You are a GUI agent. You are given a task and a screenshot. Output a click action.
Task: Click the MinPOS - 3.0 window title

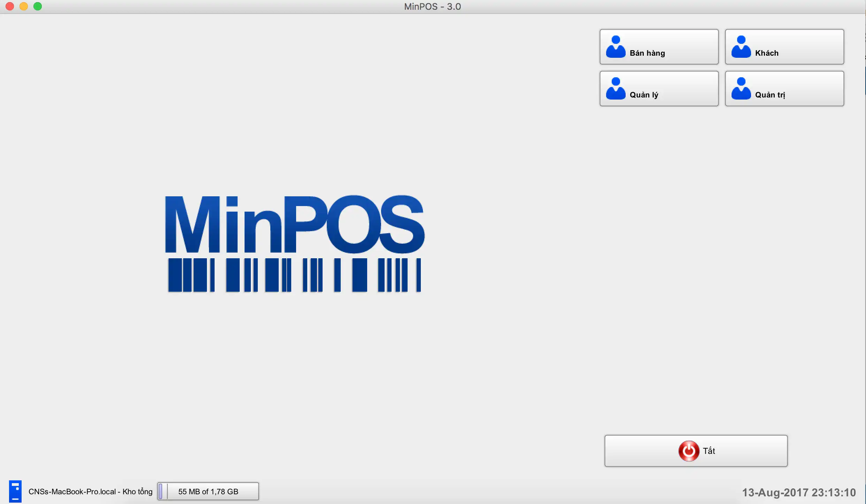[x=432, y=7]
